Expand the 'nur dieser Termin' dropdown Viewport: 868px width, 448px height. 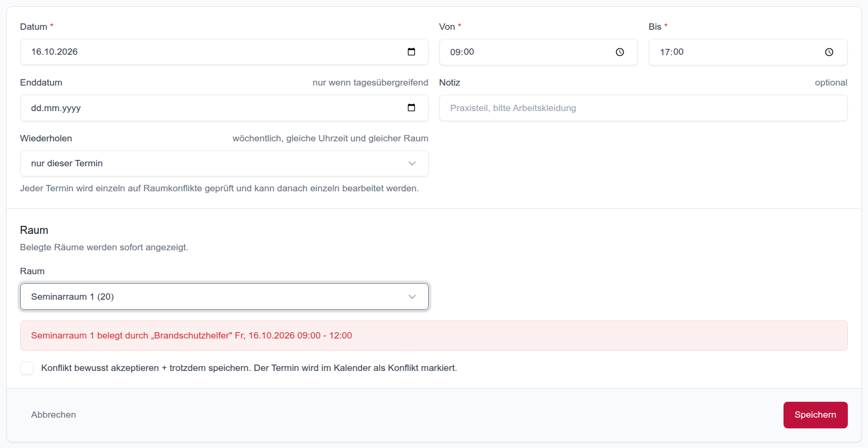[x=224, y=163]
